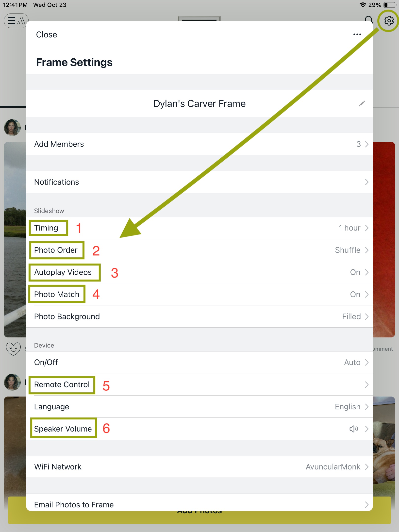Viewport: 399px width, 532px height.
Task: Close the Frame Settings sheet
Action: tap(47, 34)
